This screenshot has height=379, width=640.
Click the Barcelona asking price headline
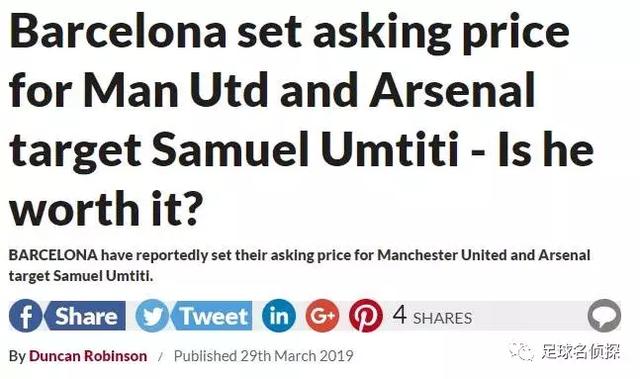tap(301, 120)
